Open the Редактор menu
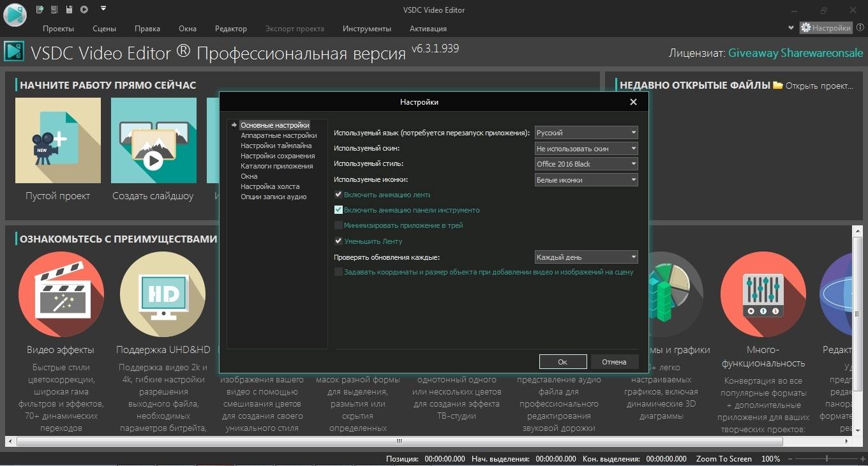868x466 pixels. (231, 29)
